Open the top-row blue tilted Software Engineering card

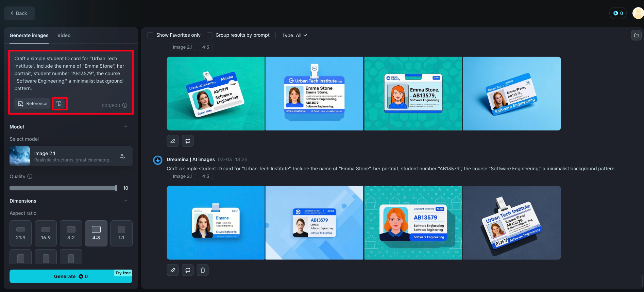pos(512,93)
